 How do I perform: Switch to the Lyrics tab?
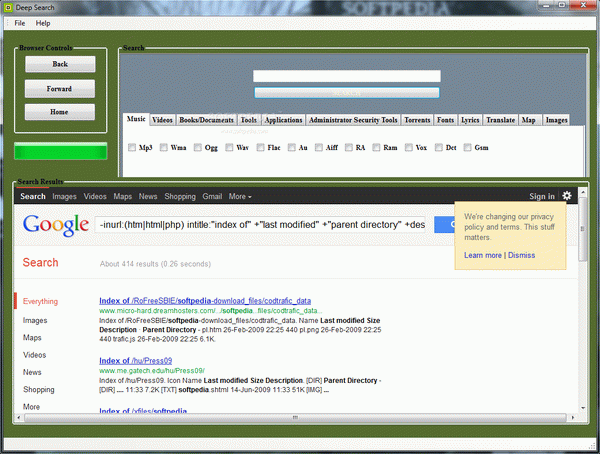470,120
